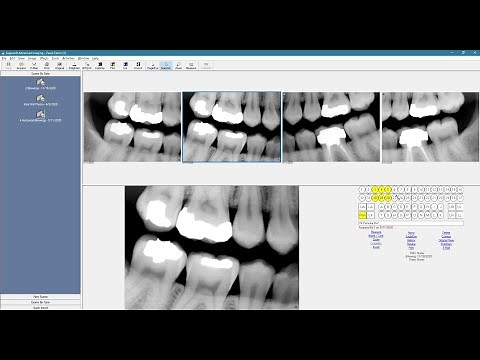Viewport: 480px width, 360px height.
Task: Deselect highlighted tooth 28 in chart
Action: coord(388,198)
